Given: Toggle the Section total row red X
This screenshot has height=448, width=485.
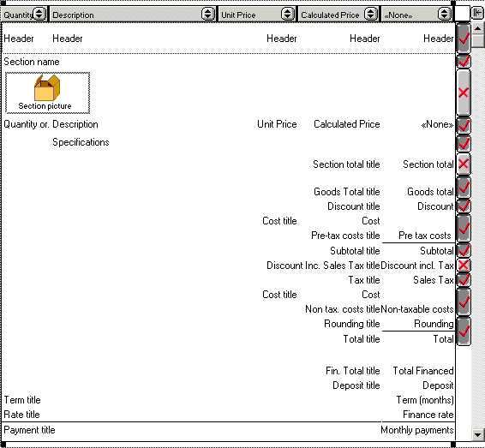Looking at the screenshot, I should [464, 164].
